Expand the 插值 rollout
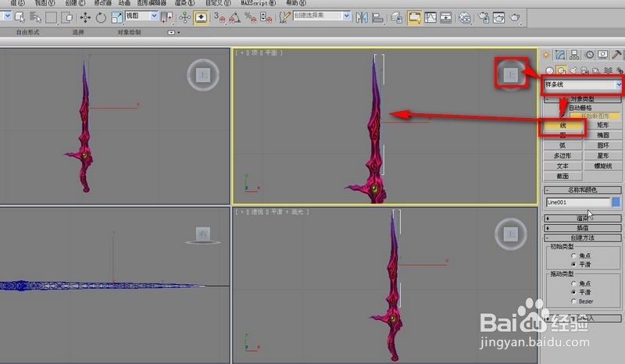Viewport: 625px width, 364px height. [582, 228]
